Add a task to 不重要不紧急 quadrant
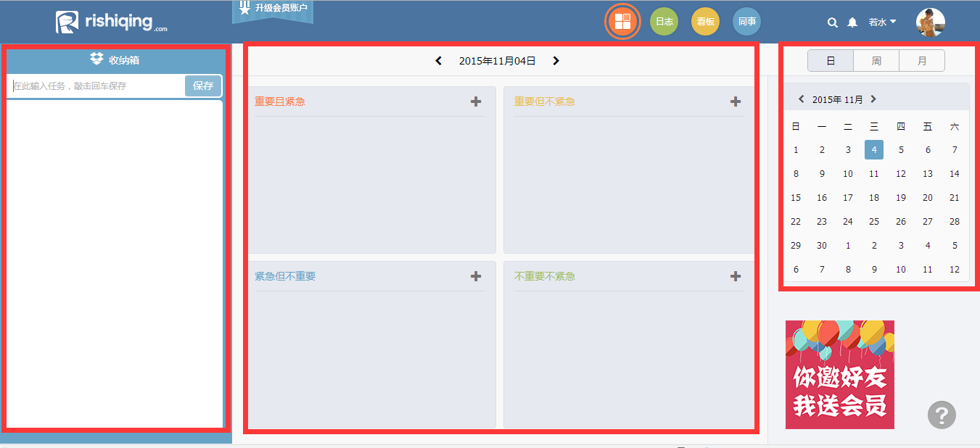Viewport: 980px width, 448px height. click(x=735, y=276)
